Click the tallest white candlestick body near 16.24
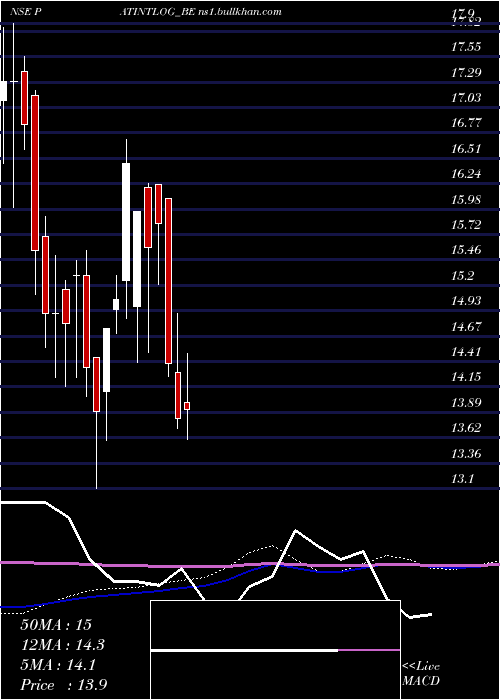 click(126, 222)
